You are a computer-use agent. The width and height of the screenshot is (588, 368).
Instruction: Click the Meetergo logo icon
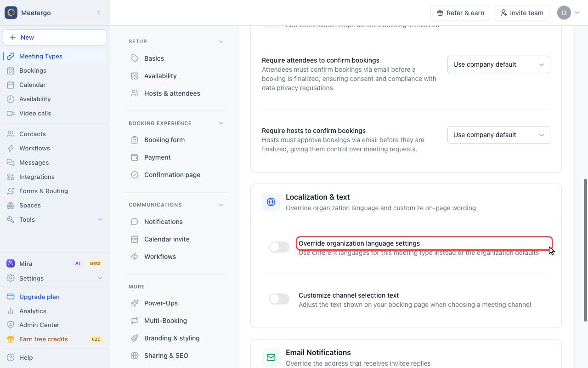pyautogui.click(x=11, y=13)
